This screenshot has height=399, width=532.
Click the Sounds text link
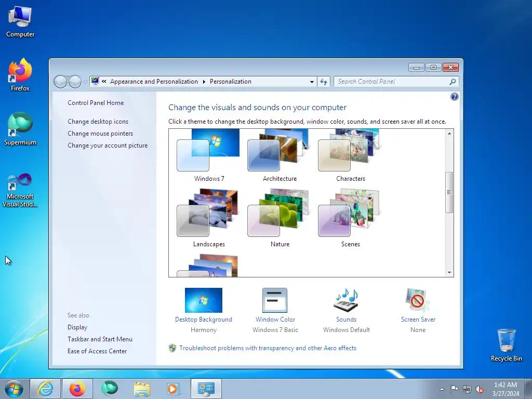click(346, 320)
